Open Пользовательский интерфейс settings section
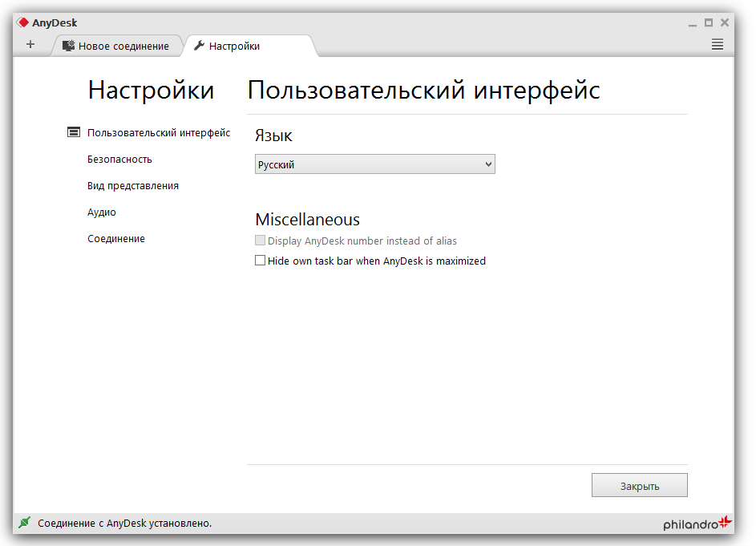 click(159, 132)
